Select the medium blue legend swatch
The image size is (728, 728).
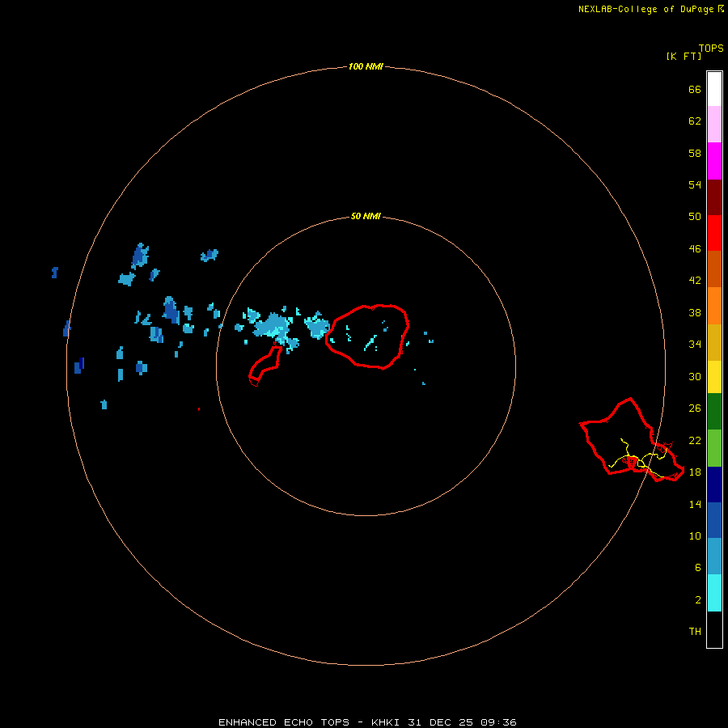coord(714,520)
